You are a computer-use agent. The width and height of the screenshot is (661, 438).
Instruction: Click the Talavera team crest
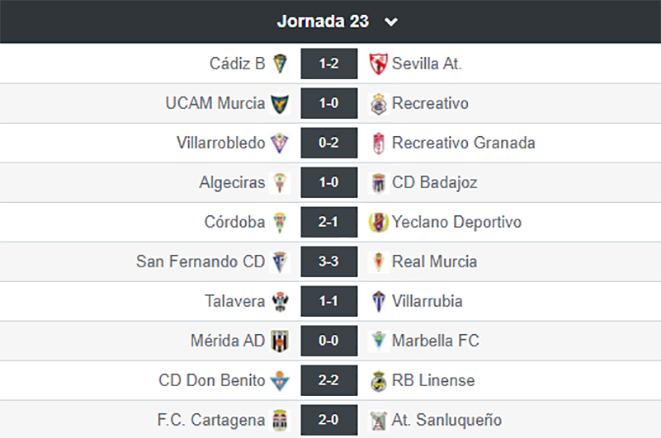click(x=280, y=301)
